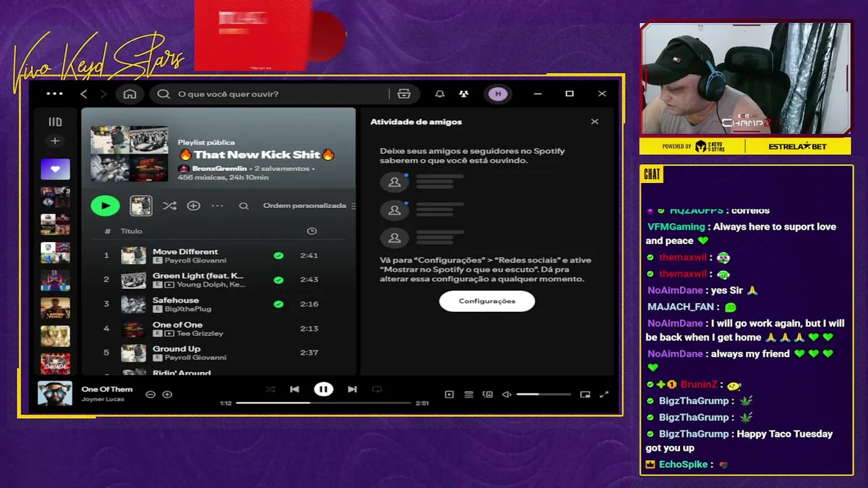This screenshot has height=488, width=868.
Task: Open the 'One Of Them' now playing title
Action: tap(107, 389)
